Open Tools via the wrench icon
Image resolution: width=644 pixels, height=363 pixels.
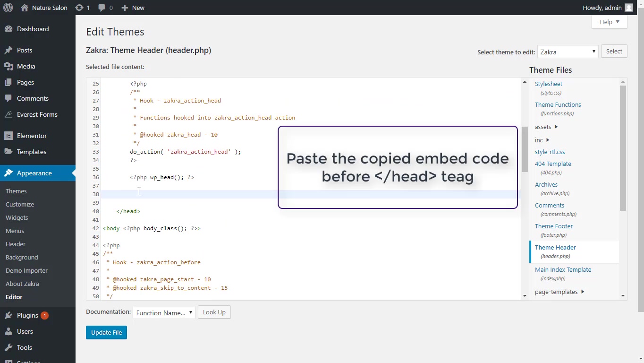(x=9, y=347)
